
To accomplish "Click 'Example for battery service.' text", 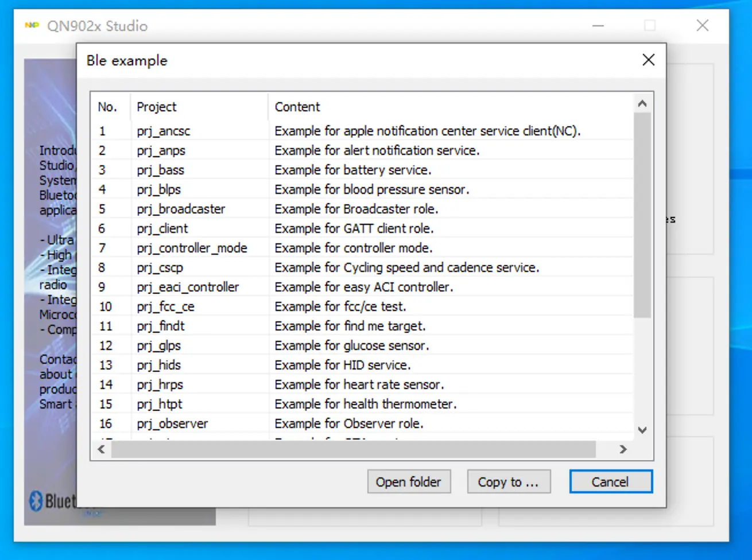I will tap(352, 170).
